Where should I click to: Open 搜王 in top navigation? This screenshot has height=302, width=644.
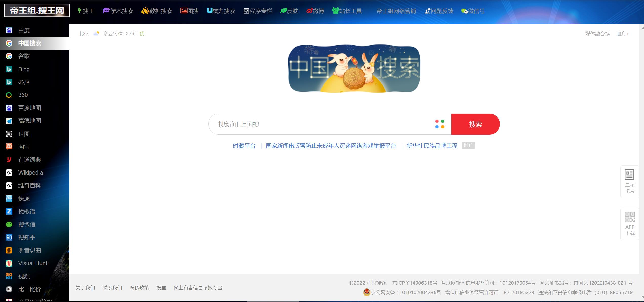point(86,11)
